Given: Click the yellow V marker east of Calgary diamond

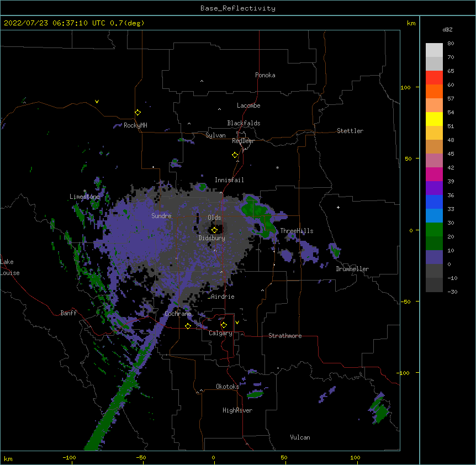Looking at the screenshot, I should click(x=237, y=323).
